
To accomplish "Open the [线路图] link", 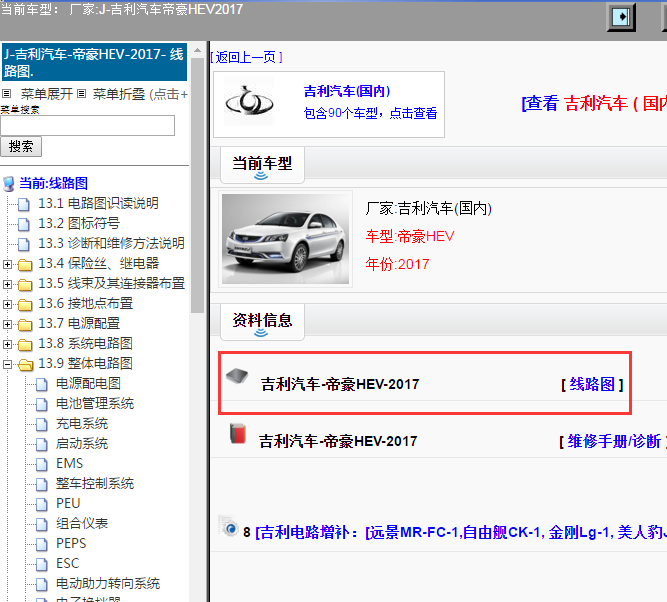I will [592, 384].
